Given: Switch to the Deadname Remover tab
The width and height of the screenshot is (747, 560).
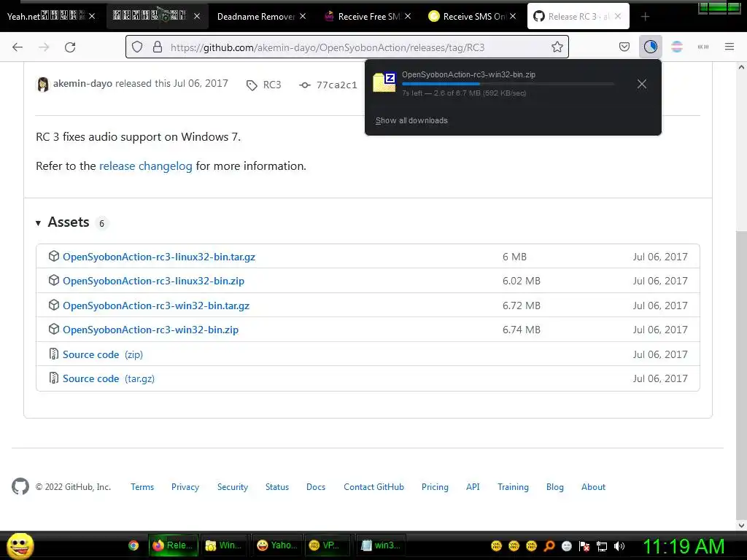Looking at the screenshot, I should (x=256, y=17).
